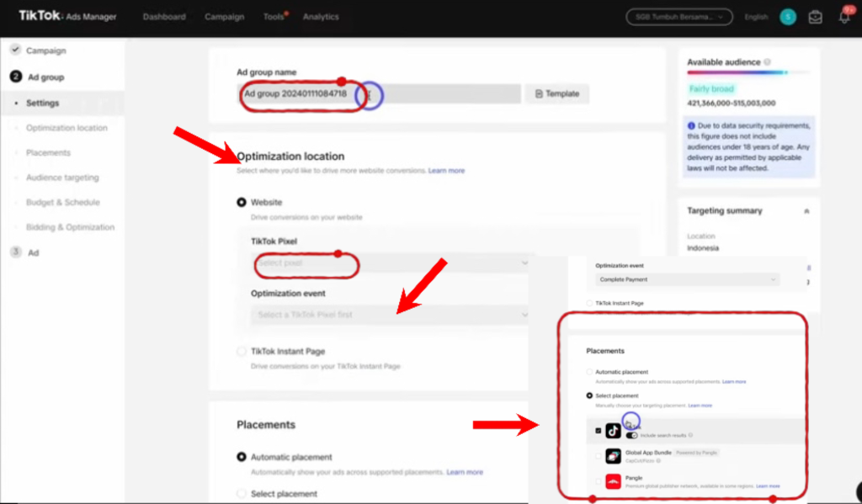Check the Pangle placement checkbox
The height and width of the screenshot is (504, 862).
(599, 482)
